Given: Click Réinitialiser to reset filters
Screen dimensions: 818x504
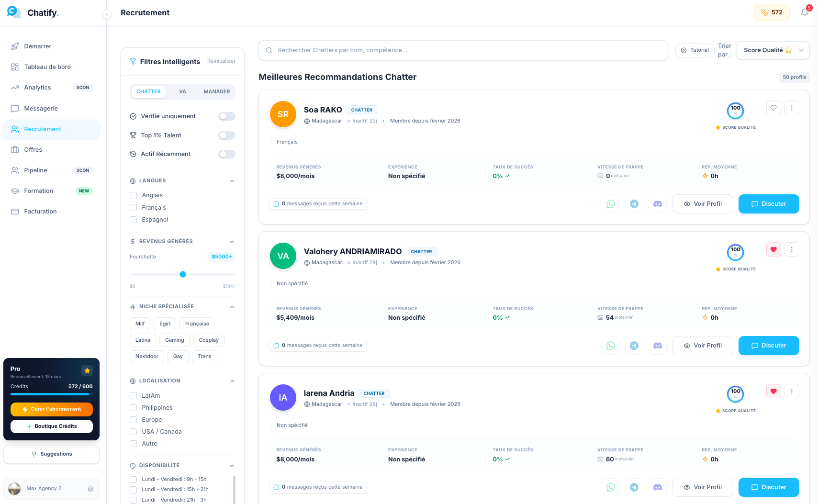Looking at the screenshot, I should click(221, 61).
